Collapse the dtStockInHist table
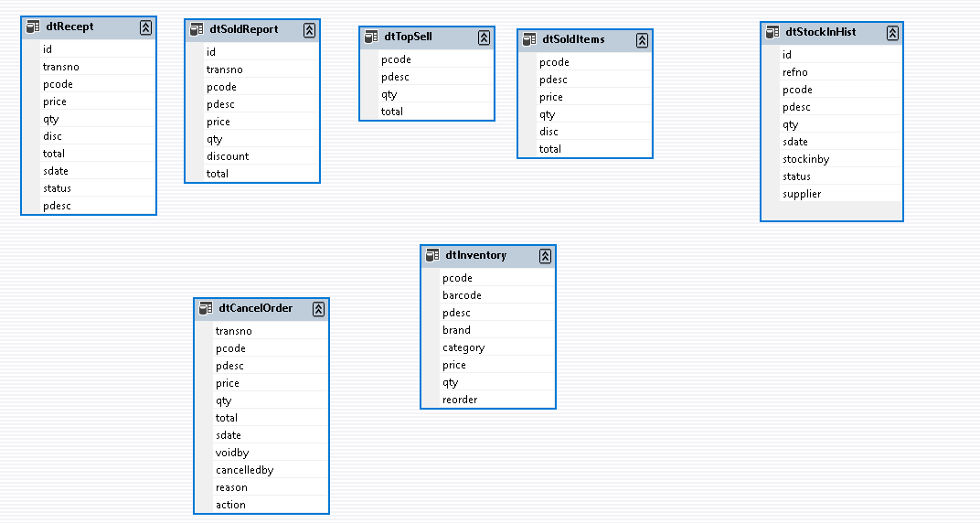This screenshot has height=523, width=980. [x=892, y=33]
